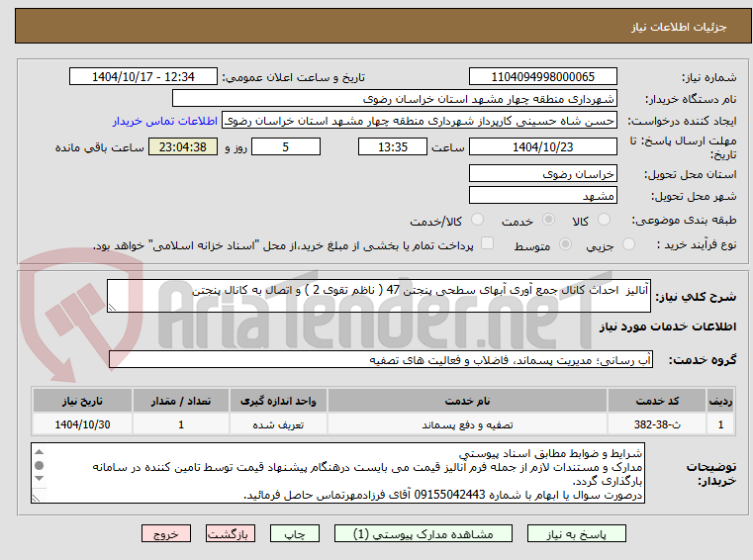This screenshot has width=753, height=560.
Task: Click the ساعت باقی مانده label
Action: [99, 147]
